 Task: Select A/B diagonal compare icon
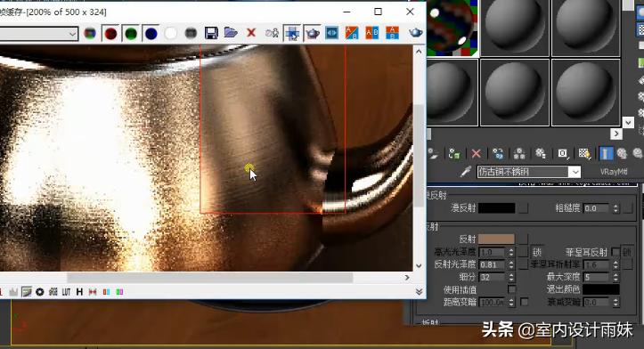coord(352,33)
